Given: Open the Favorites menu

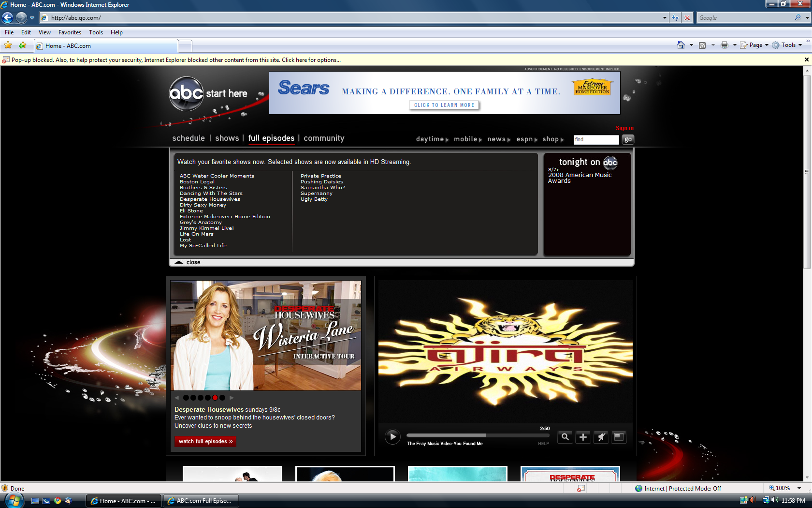Looking at the screenshot, I should 70,32.
